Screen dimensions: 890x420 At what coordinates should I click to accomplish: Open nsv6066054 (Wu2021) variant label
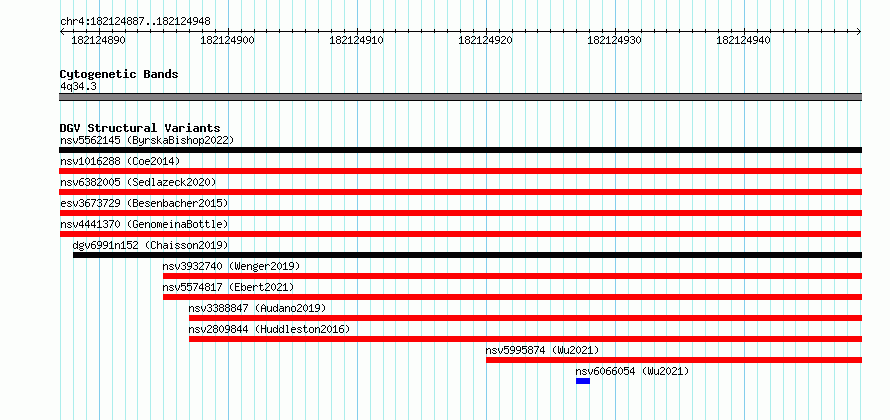632,371
